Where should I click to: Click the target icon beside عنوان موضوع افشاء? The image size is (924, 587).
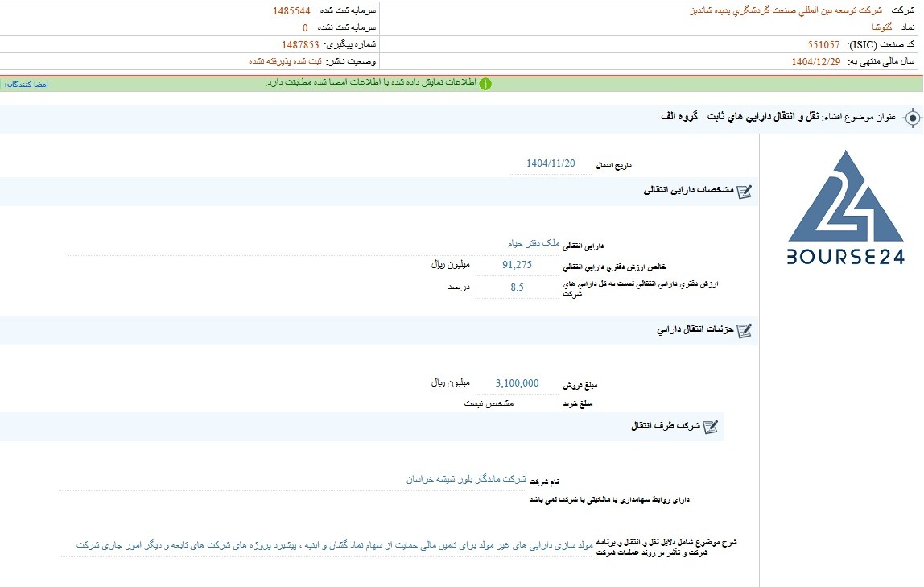click(x=912, y=118)
